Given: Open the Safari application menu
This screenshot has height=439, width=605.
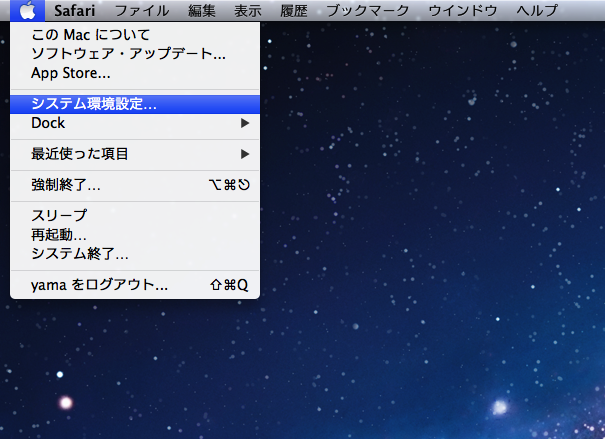Looking at the screenshot, I should (74, 10).
